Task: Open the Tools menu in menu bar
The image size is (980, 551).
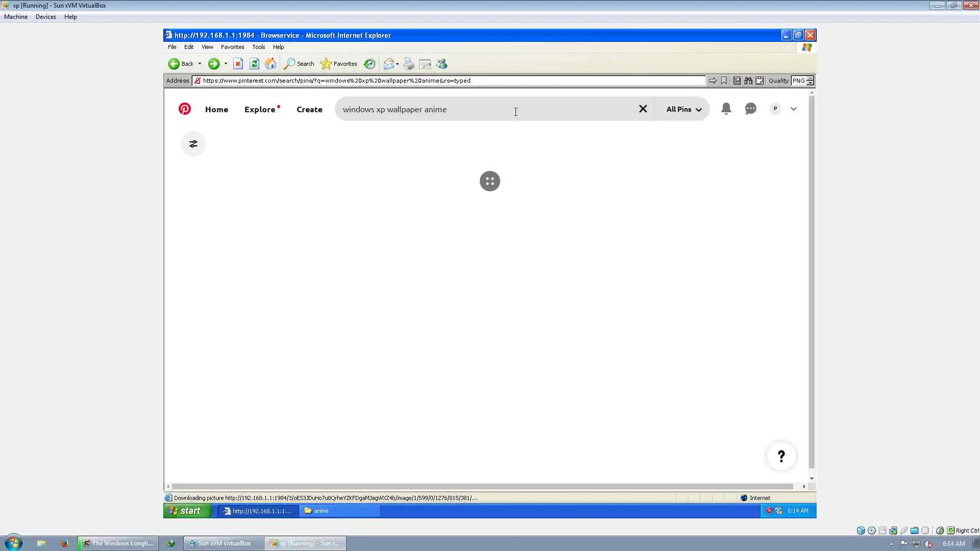Action: [x=258, y=47]
